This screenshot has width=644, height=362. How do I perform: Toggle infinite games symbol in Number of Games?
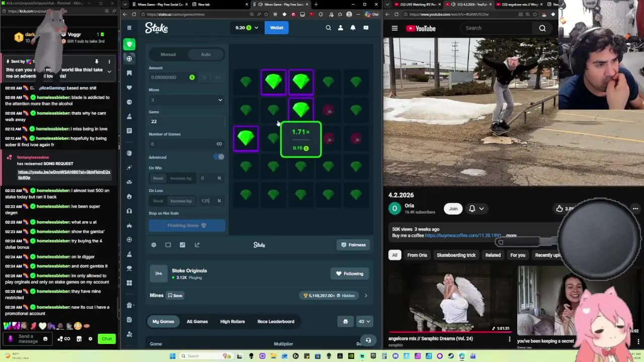click(219, 144)
